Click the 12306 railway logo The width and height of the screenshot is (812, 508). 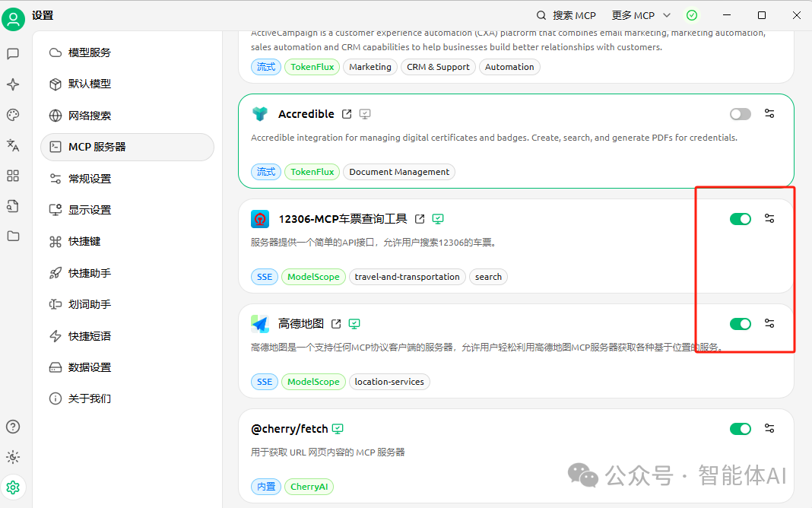click(260, 219)
